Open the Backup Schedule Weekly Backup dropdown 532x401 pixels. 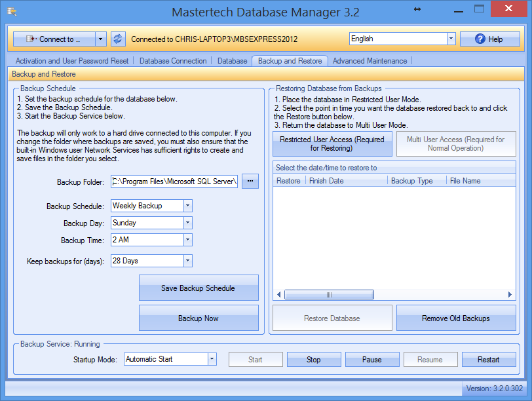(188, 206)
